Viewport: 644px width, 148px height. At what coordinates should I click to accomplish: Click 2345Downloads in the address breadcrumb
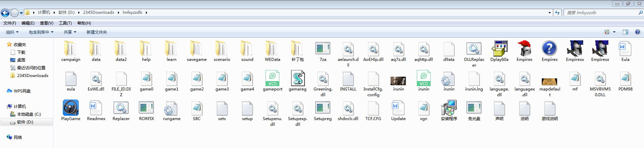[x=98, y=12]
